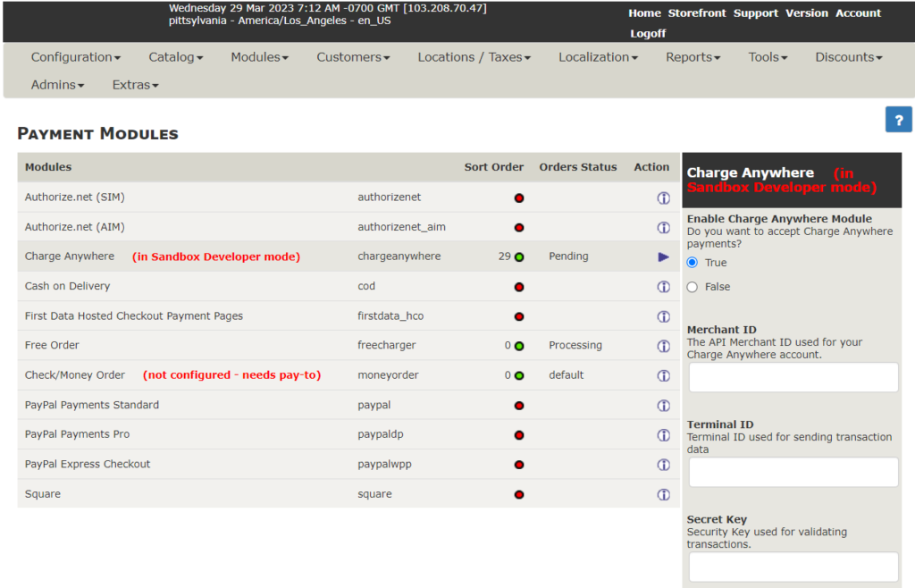
Task: Open the Modules dropdown menu
Action: click(x=260, y=57)
